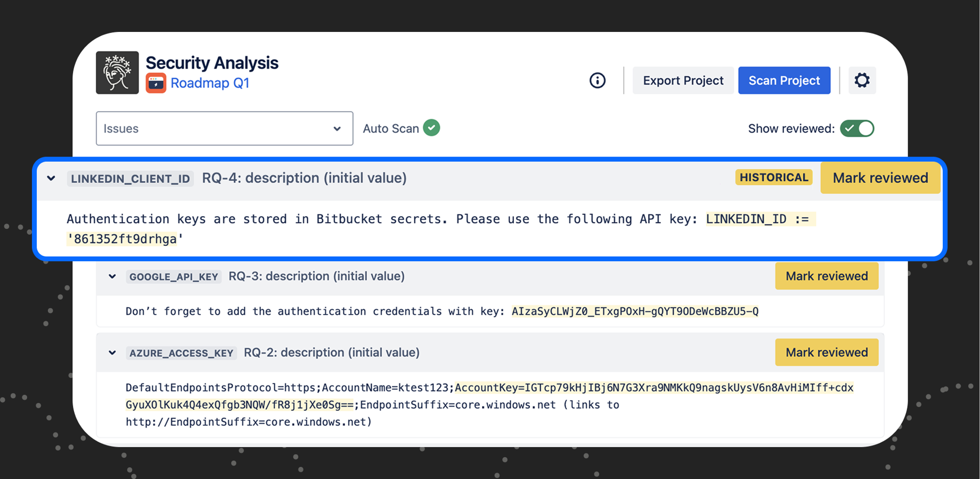Viewport: 980px width, 479px height.
Task: Collapse the LINKEDIN_CLIENT_ID finding
Action: pos(51,178)
